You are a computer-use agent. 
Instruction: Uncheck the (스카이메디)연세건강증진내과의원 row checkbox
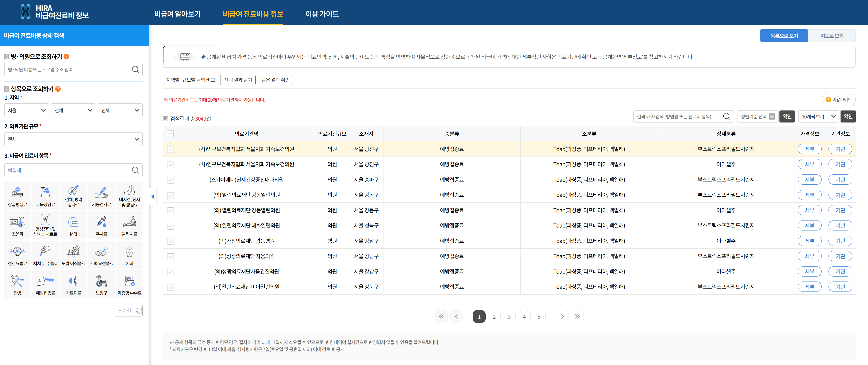[170, 180]
